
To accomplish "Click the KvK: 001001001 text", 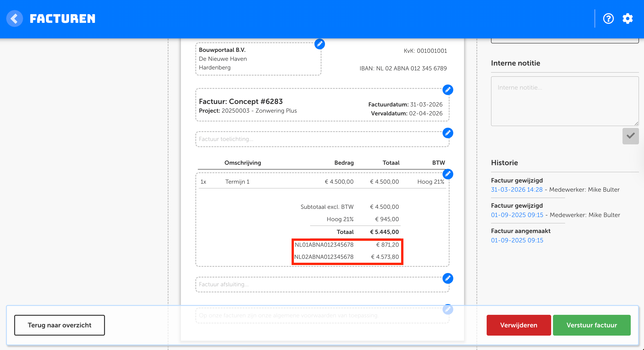I will coord(425,51).
